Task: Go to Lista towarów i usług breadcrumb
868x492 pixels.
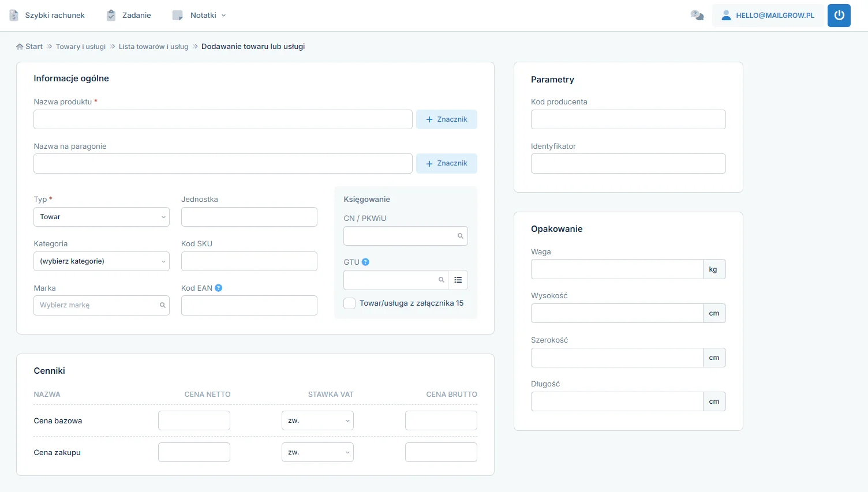Action: tap(154, 47)
